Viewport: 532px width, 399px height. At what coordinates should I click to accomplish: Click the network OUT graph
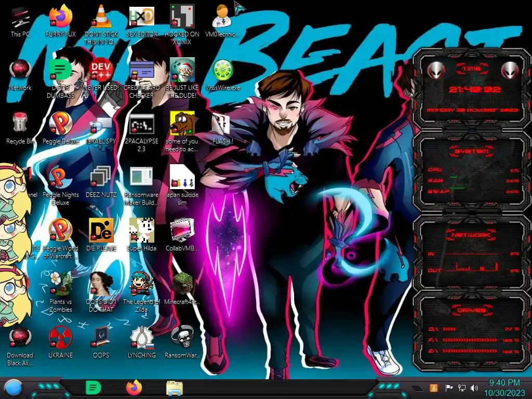473,268
